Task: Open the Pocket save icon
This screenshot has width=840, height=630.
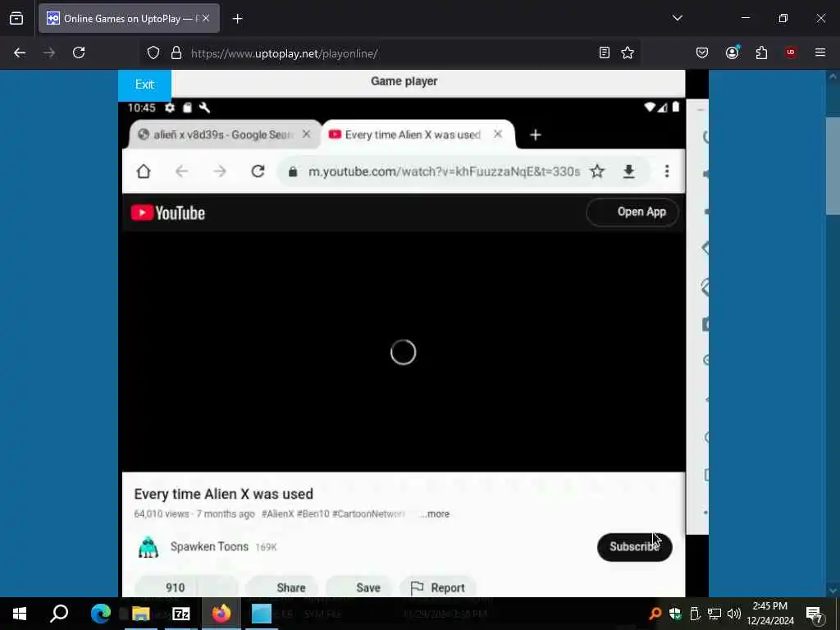Action: coord(702,52)
